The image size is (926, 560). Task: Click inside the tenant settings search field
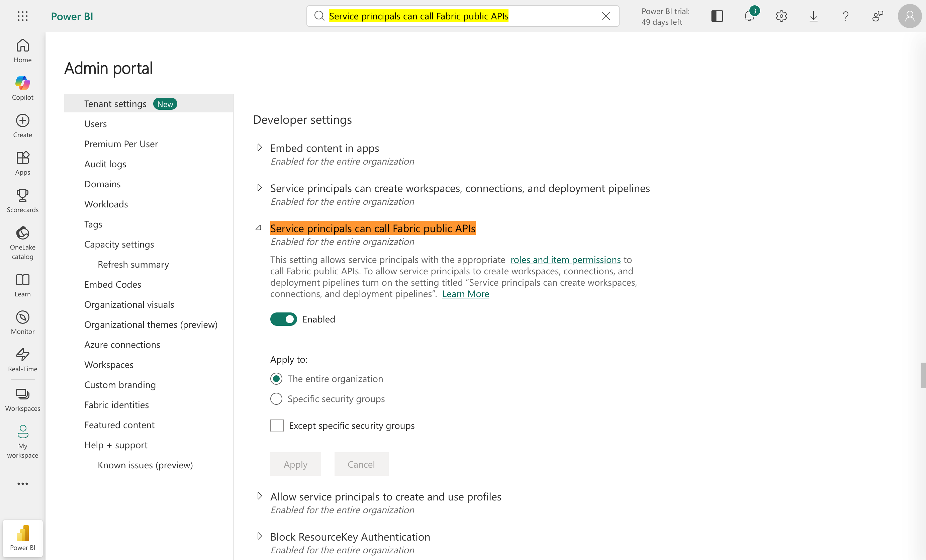(463, 16)
